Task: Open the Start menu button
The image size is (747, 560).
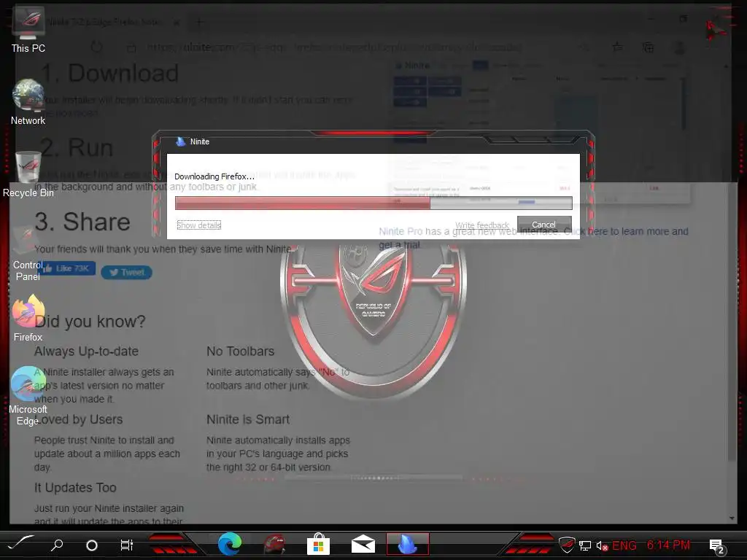Action: click(x=20, y=544)
